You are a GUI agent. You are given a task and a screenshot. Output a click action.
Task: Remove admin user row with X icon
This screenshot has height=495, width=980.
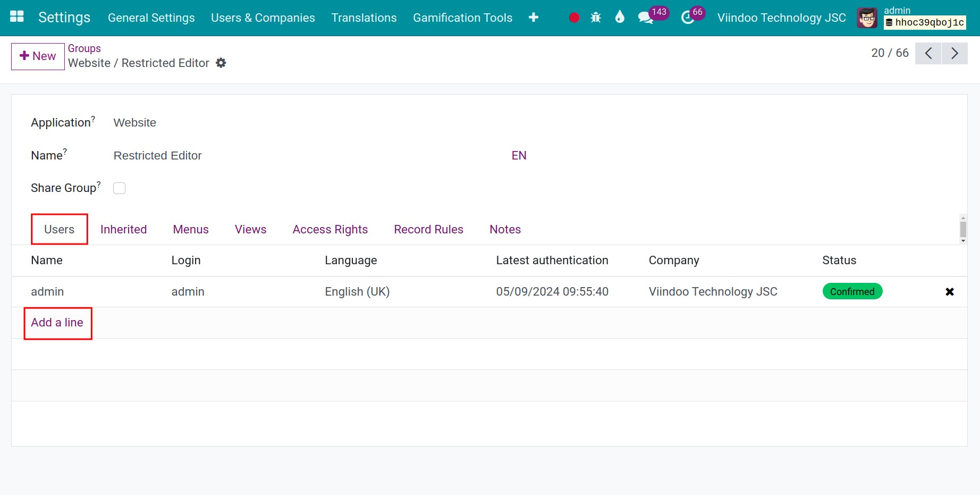950,291
